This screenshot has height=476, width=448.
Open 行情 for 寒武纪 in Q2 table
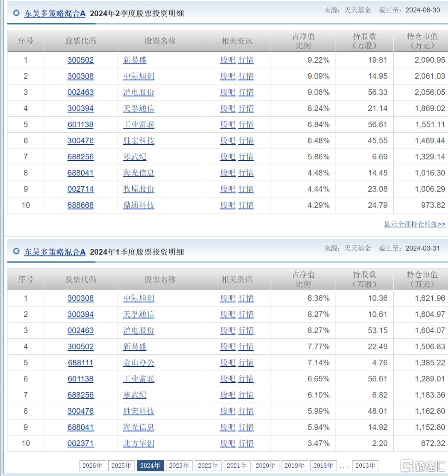pyautogui.click(x=246, y=156)
